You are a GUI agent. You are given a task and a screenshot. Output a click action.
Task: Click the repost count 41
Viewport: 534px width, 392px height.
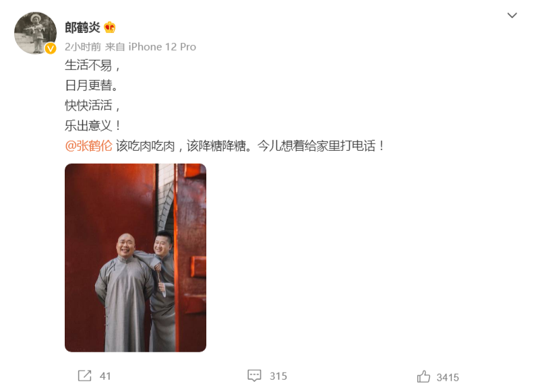pos(105,376)
